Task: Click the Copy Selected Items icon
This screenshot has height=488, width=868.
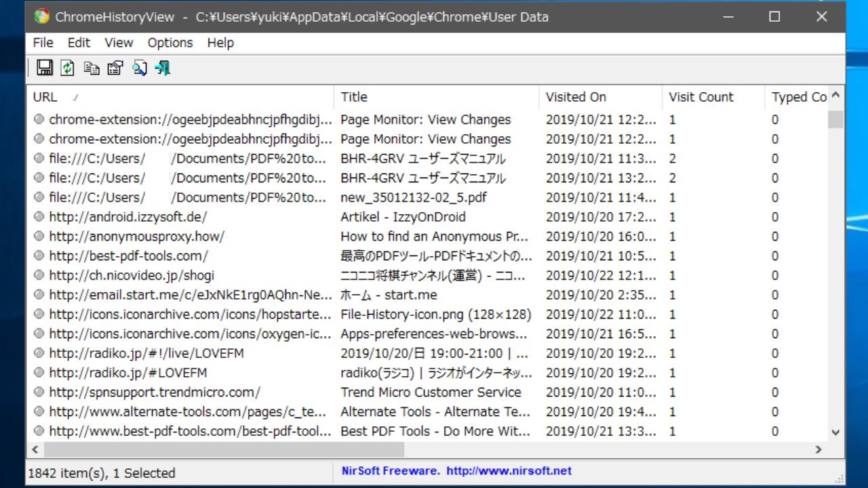Action: click(92, 68)
